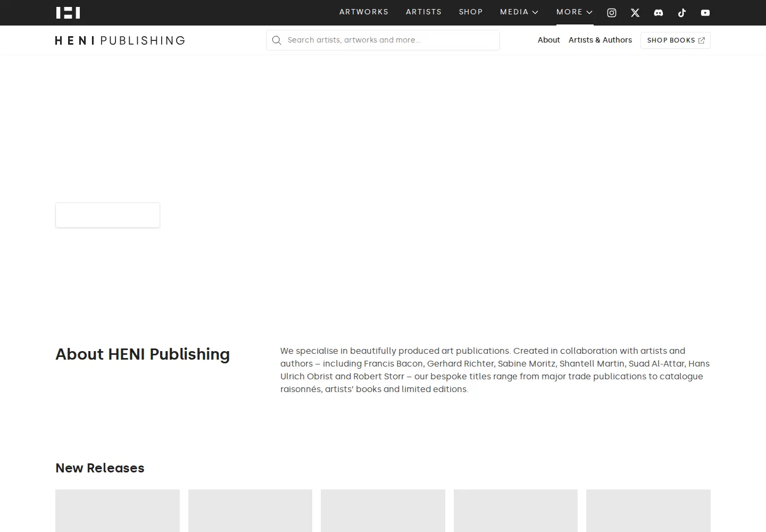Click the external link icon on Shop Books
Screen dimensions: 766x532
click(x=702, y=40)
